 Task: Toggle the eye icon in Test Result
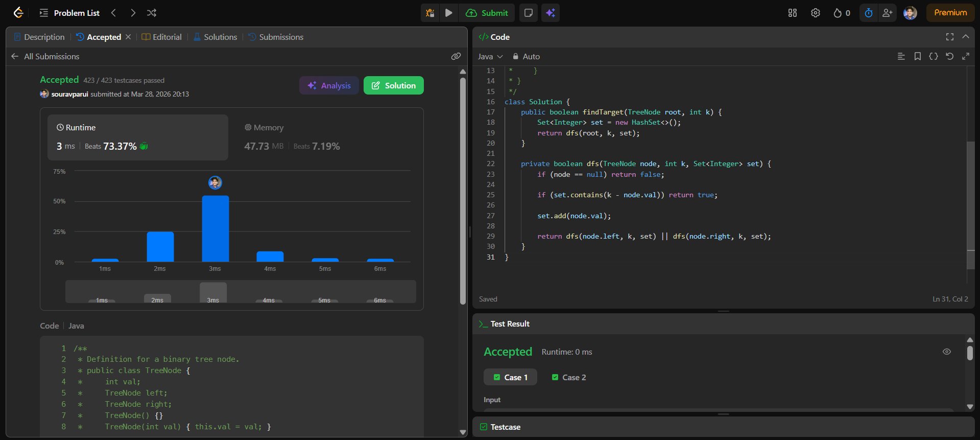pyautogui.click(x=946, y=352)
